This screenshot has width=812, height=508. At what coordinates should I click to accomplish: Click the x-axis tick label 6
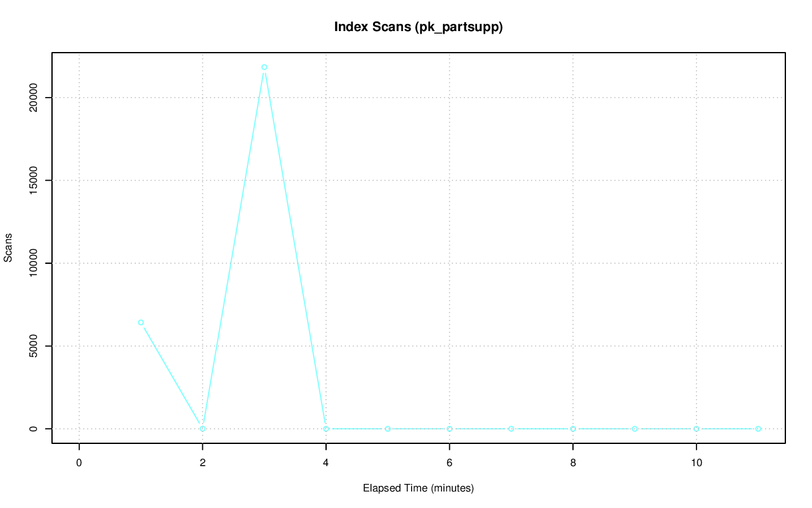(449, 463)
